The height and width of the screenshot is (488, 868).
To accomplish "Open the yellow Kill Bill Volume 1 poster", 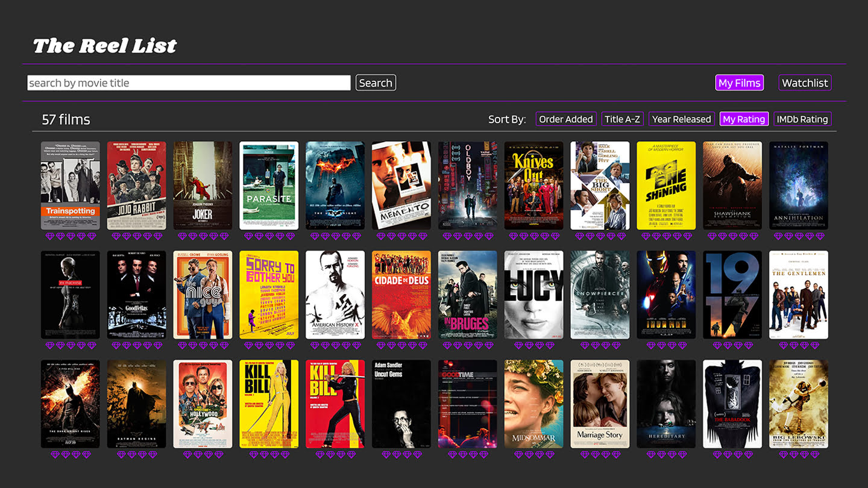I will [x=269, y=404].
